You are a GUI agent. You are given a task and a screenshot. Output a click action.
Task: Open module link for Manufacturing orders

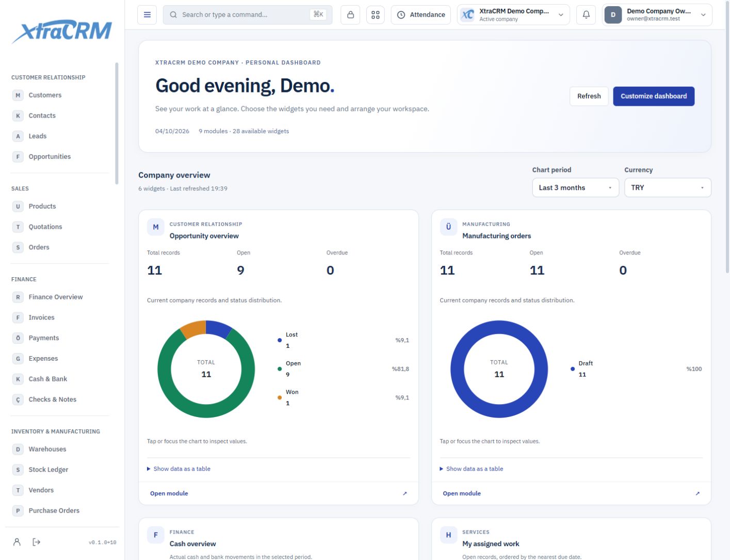coord(462,493)
